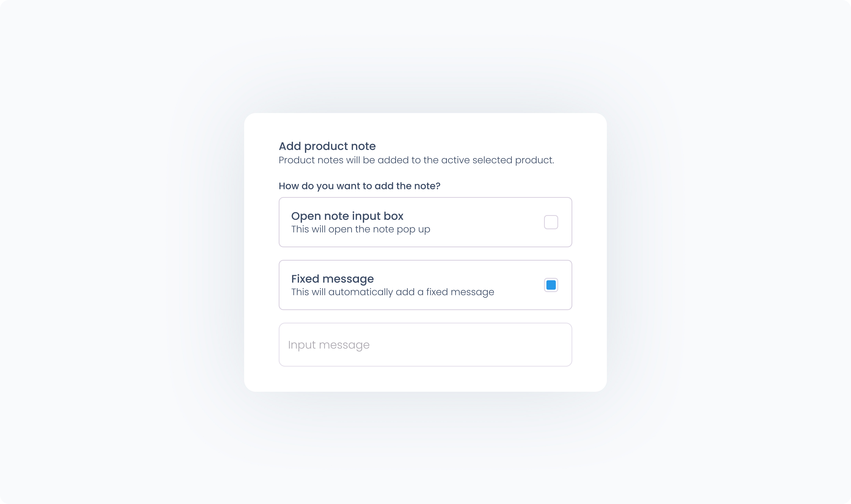
Task: Select the "Open note input box" option title
Action: (x=347, y=216)
